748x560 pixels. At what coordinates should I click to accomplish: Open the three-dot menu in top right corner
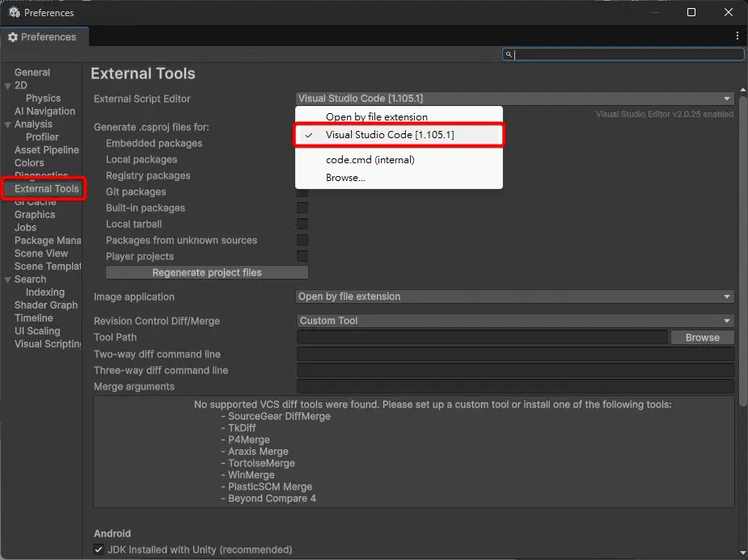[737, 36]
